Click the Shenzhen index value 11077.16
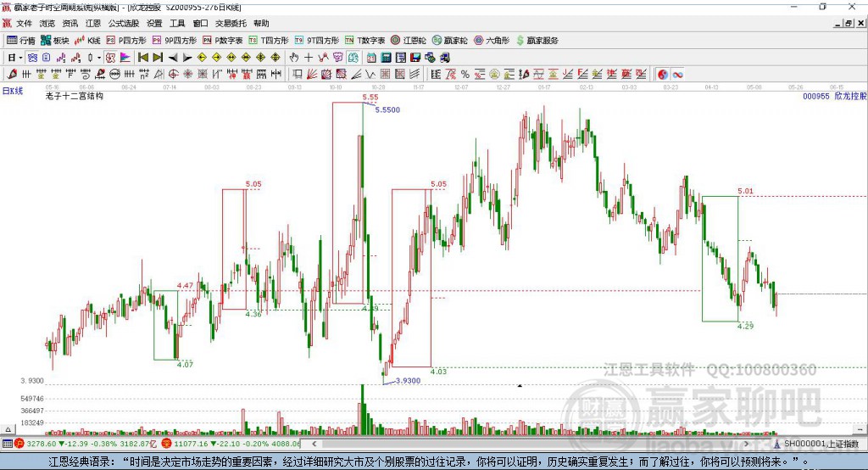The height and width of the screenshot is (470, 868). point(191,444)
